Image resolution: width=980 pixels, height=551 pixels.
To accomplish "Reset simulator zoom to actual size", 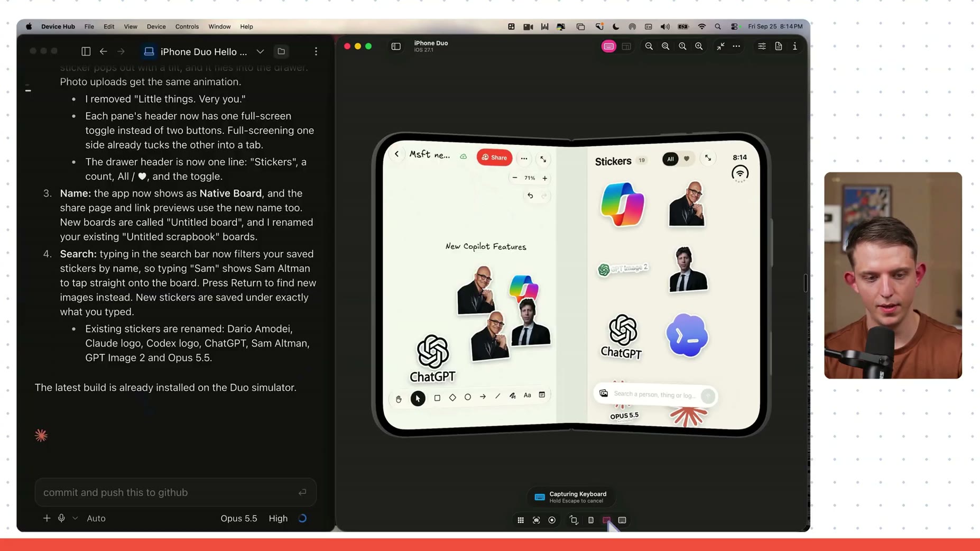I will tap(682, 47).
